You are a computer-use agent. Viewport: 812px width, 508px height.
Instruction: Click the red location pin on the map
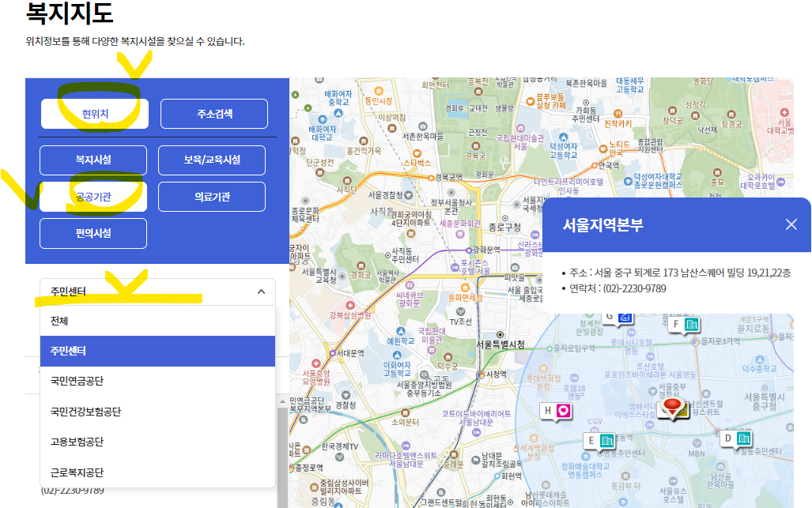click(672, 408)
